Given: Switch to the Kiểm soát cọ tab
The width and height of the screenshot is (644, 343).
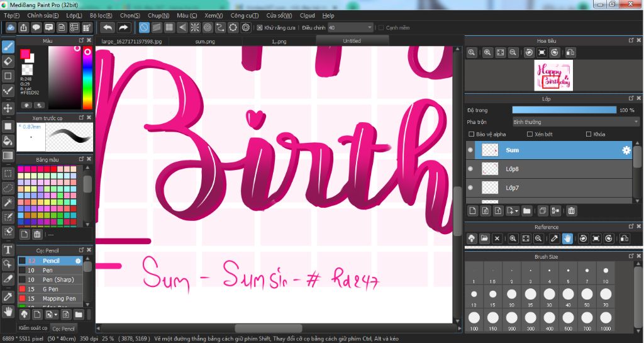Looking at the screenshot, I should [x=33, y=328].
